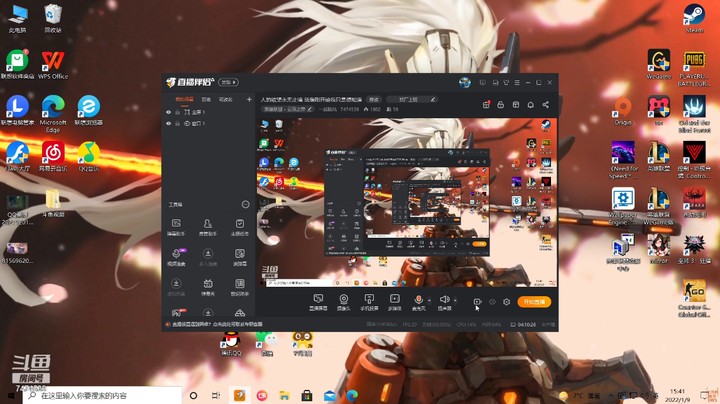Open the Mail app from the taskbar
The image size is (720, 404).
click(x=329, y=395)
